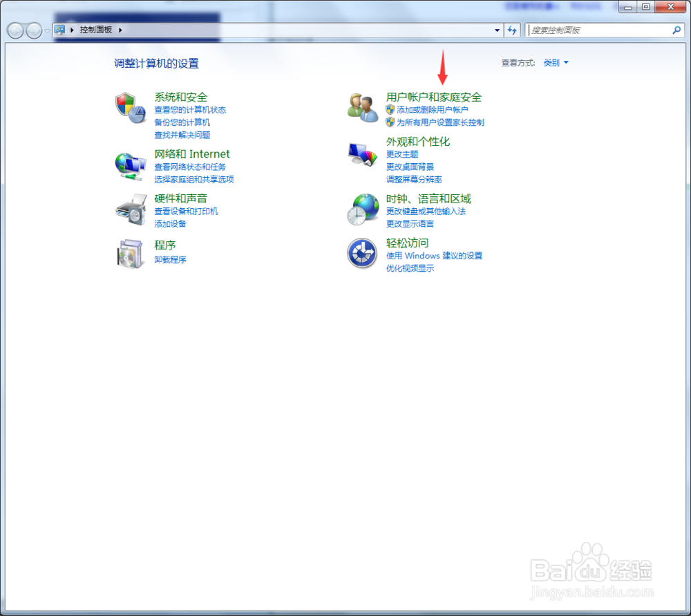Click the back navigation button
The width and height of the screenshot is (691, 616).
15,30
